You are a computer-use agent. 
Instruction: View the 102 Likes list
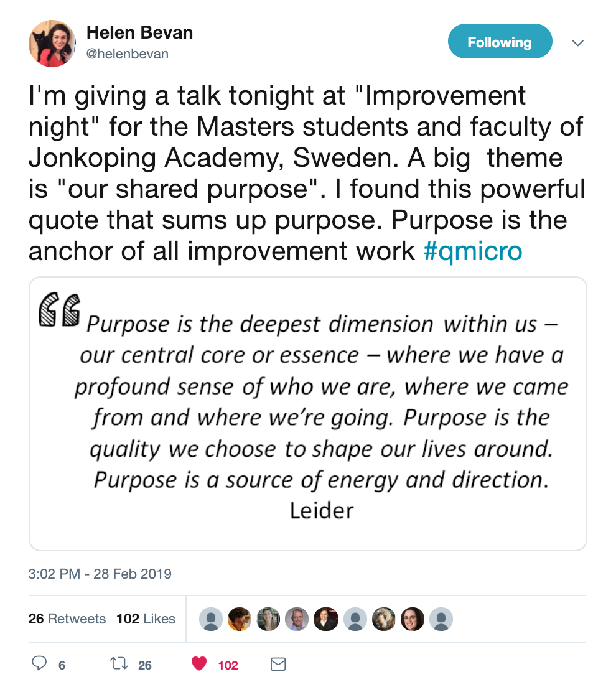coord(146,619)
